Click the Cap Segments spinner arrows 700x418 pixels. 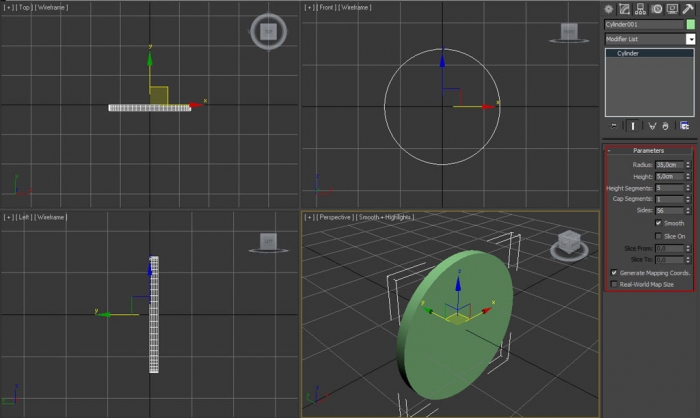pos(688,199)
